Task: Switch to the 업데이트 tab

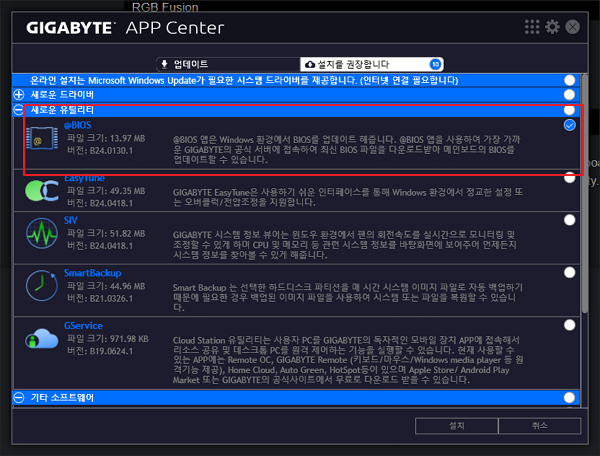Action: coord(228,64)
